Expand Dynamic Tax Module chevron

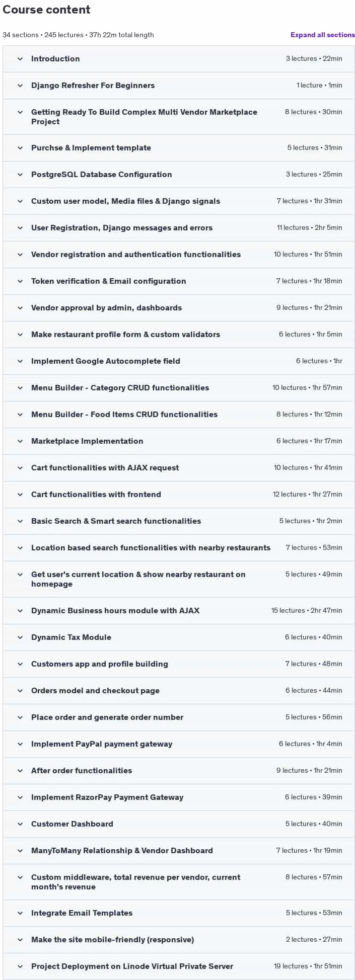click(20, 637)
